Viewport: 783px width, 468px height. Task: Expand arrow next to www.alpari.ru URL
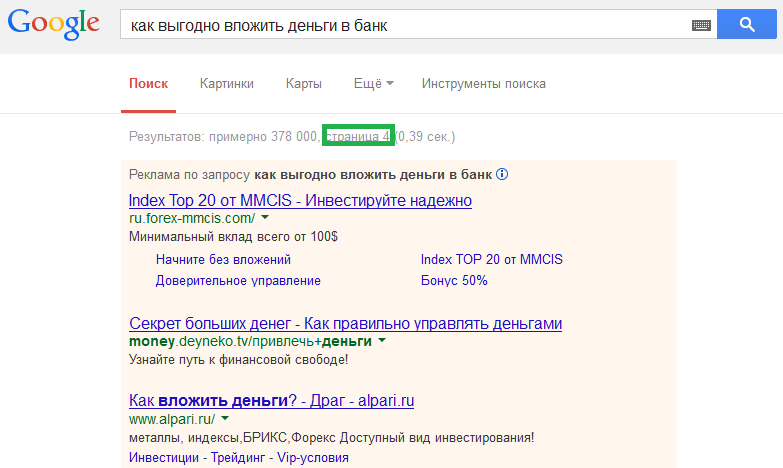click(225, 418)
